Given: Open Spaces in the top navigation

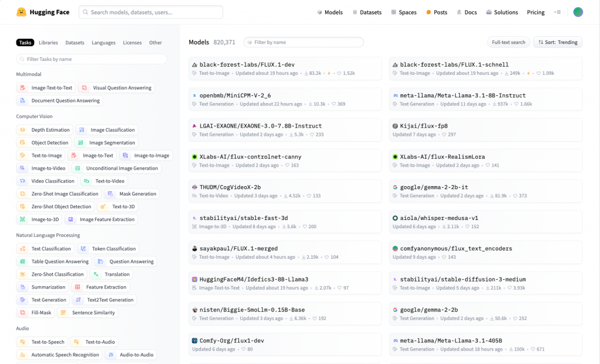Looking at the screenshot, I should pyautogui.click(x=404, y=12).
